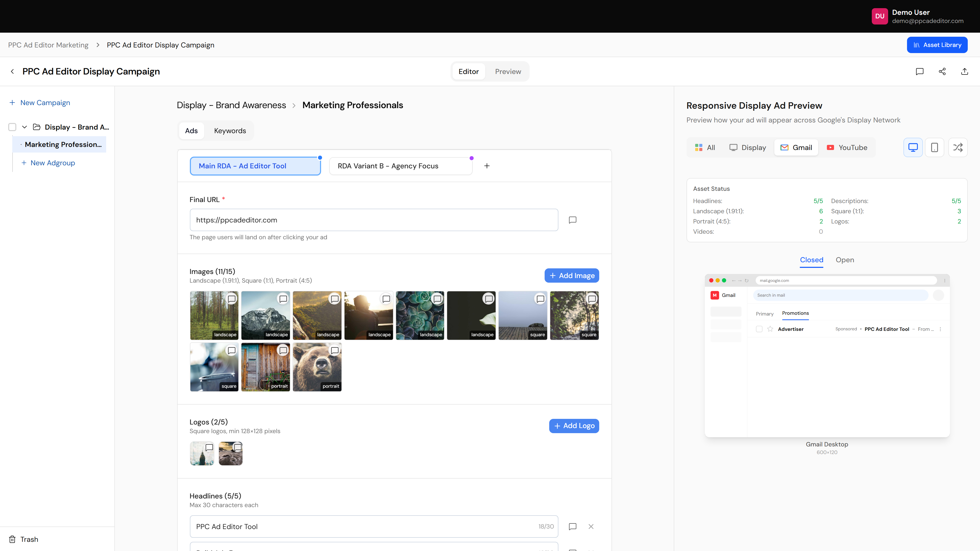Open the Keywords tab
The image size is (980, 551).
coord(230,131)
